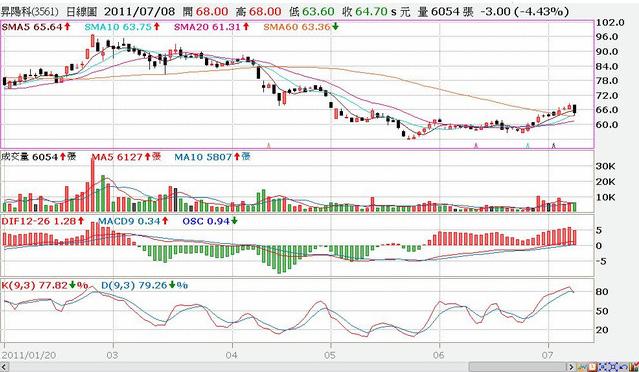Click the 03 month label on time axis

[112, 355]
